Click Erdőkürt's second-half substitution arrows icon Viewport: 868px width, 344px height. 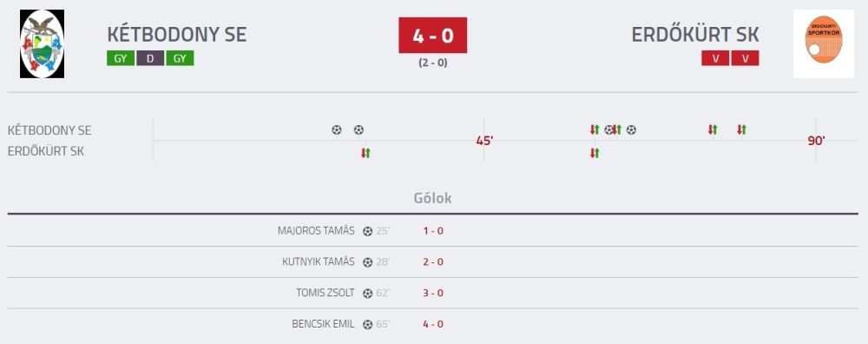click(x=595, y=154)
